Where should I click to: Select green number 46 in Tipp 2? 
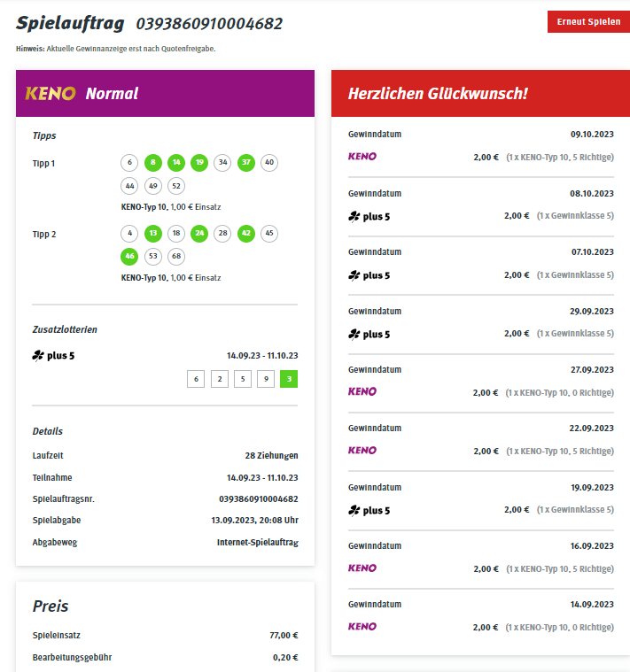129,256
